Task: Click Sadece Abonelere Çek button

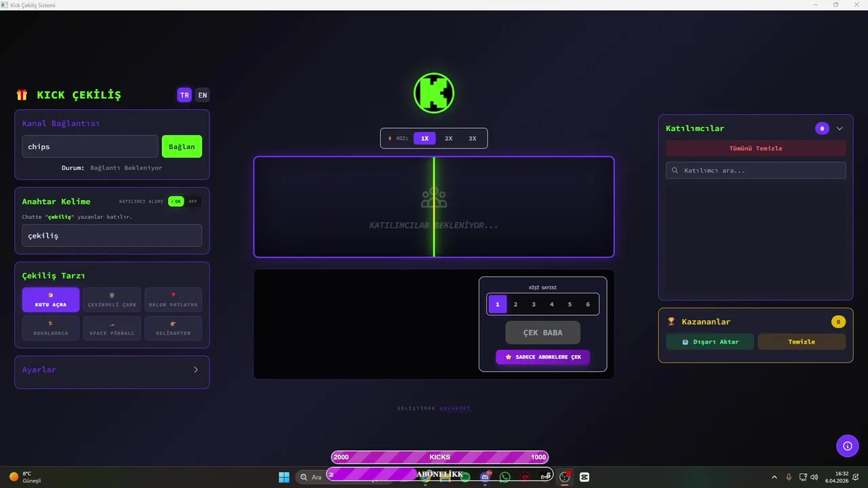Action: click(542, 357)
